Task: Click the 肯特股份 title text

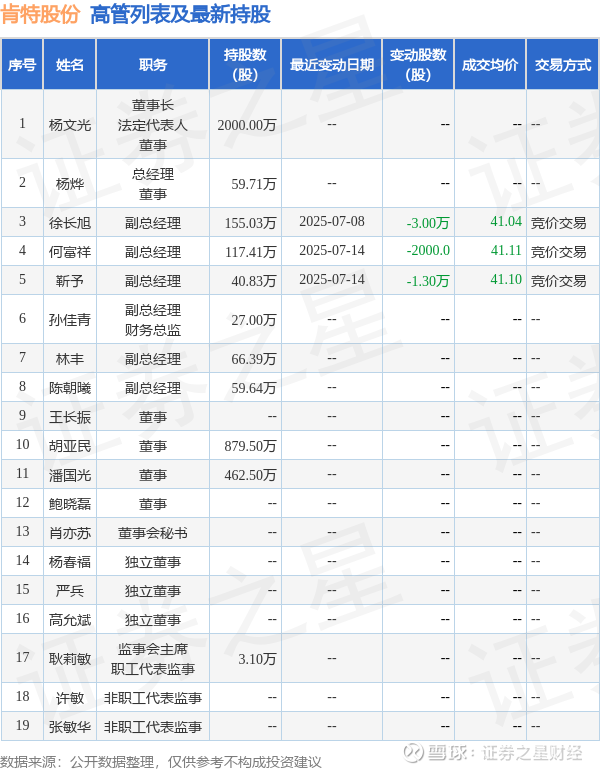Action: point(40,14)
